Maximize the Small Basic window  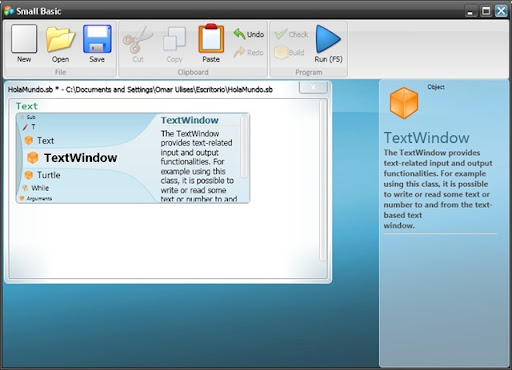[486, 11]
